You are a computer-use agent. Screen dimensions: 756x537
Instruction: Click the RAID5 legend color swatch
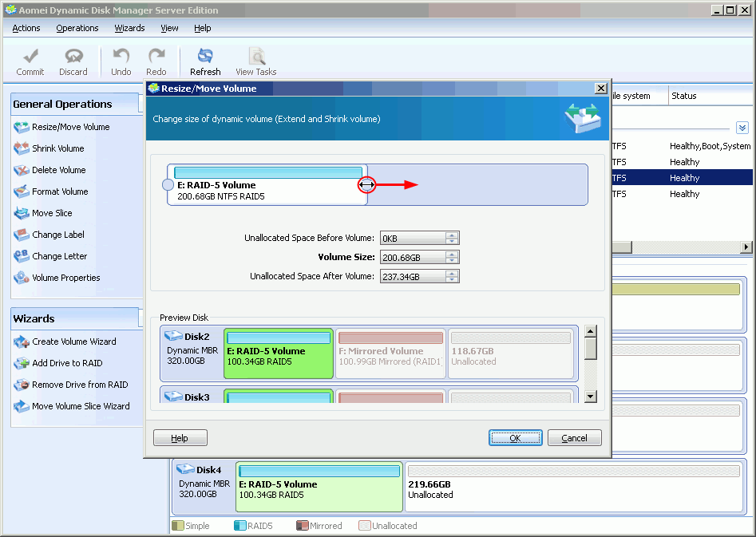[x=239, y=526]
